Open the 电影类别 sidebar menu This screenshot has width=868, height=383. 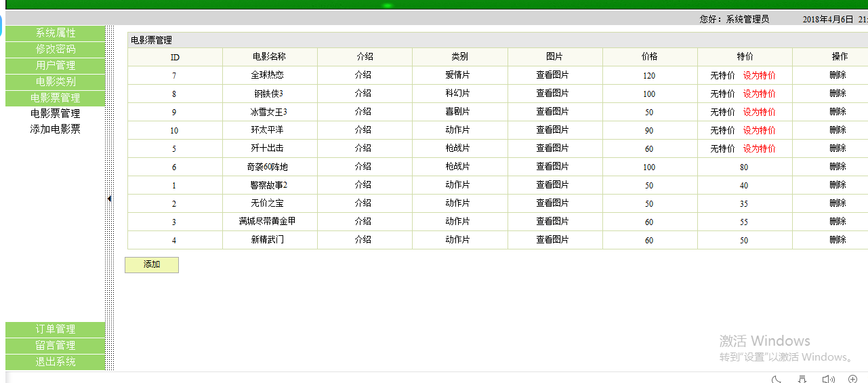[56, 82]
